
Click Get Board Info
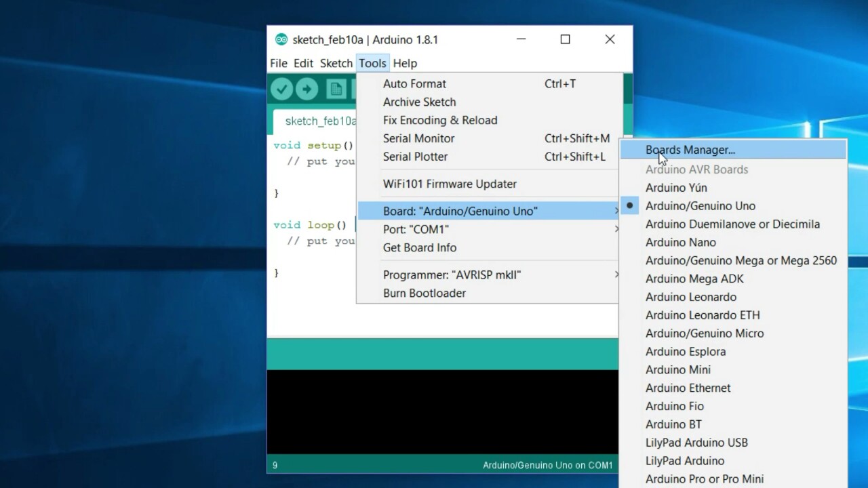point(488,248)
